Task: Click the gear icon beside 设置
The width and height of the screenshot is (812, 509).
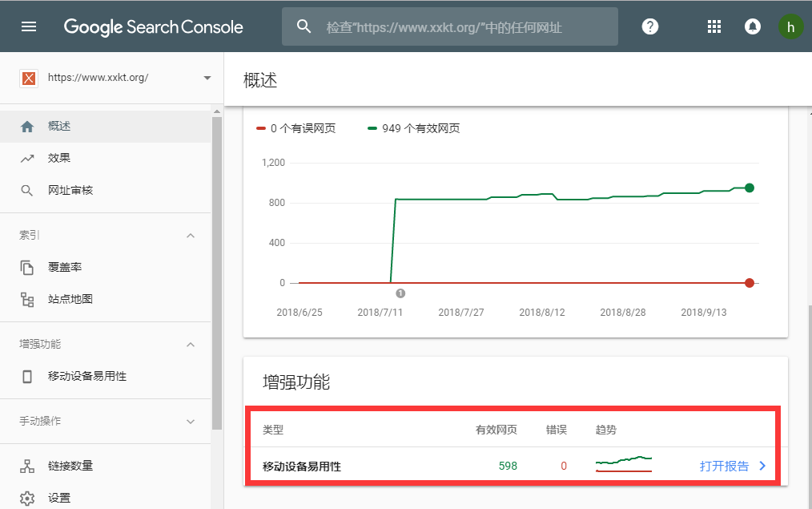Action: [x=27, y=499]
